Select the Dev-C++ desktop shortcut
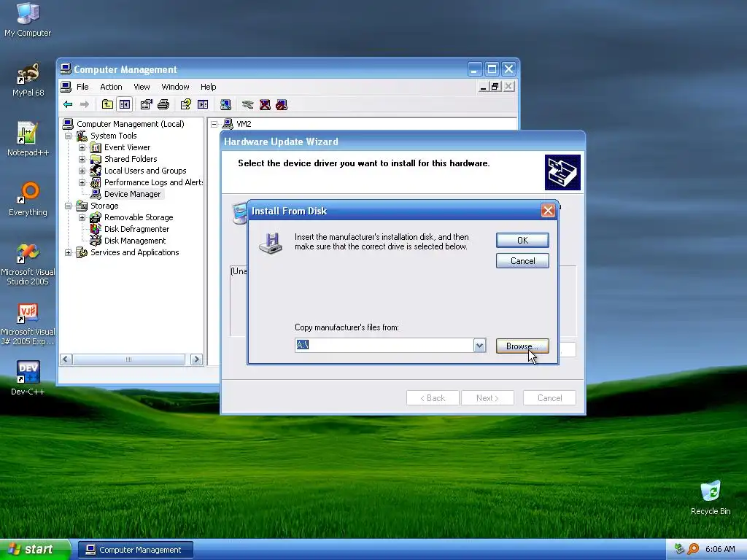This screenshot has width=747, height=560. pos(28,378)
